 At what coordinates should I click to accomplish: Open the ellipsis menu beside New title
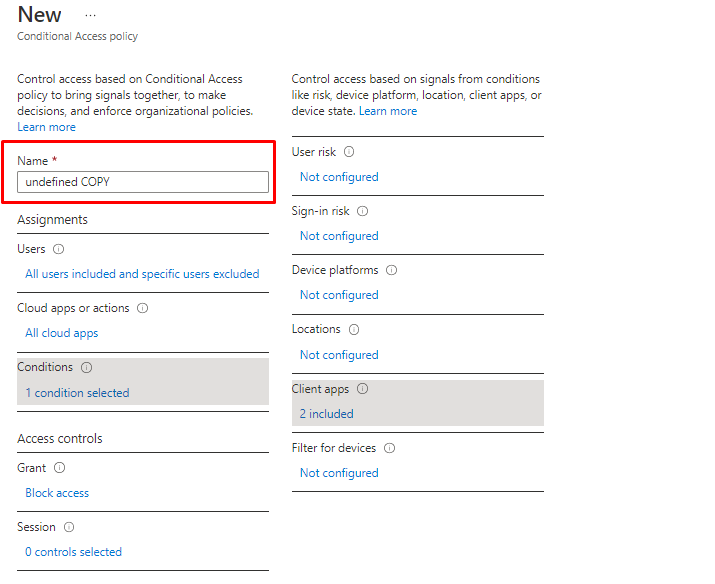pos(90,16)
